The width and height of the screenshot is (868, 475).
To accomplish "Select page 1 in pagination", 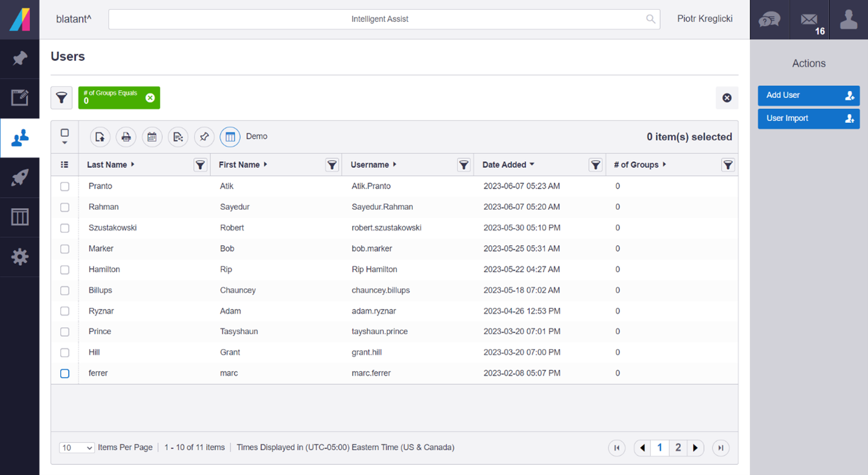I will [x=660, y=448].
